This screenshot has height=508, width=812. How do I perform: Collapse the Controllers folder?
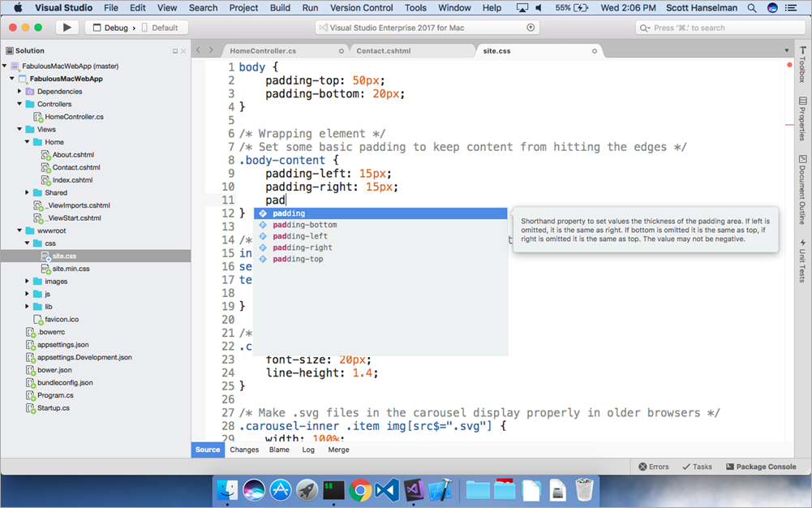pos(19,104)
